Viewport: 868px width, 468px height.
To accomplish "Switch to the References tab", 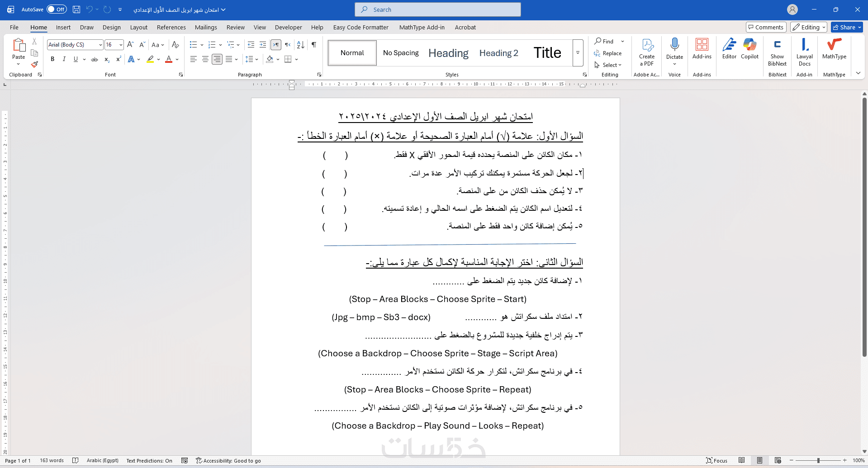I will pos(171,27).
